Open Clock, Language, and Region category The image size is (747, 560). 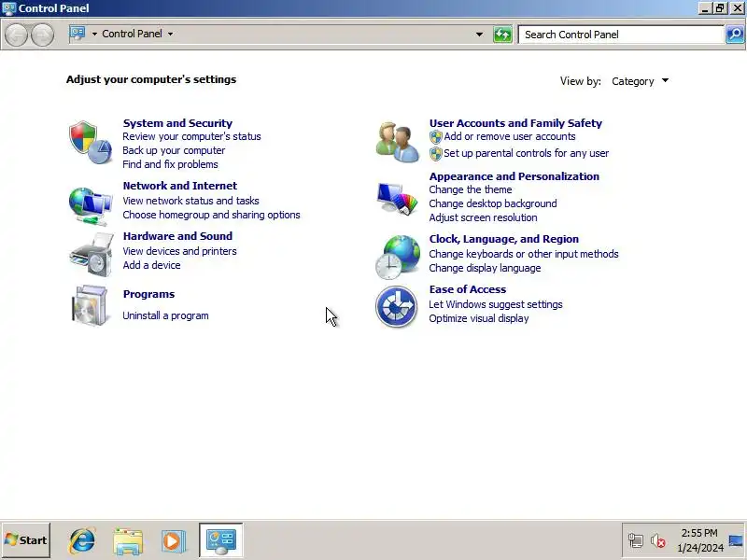503,239
